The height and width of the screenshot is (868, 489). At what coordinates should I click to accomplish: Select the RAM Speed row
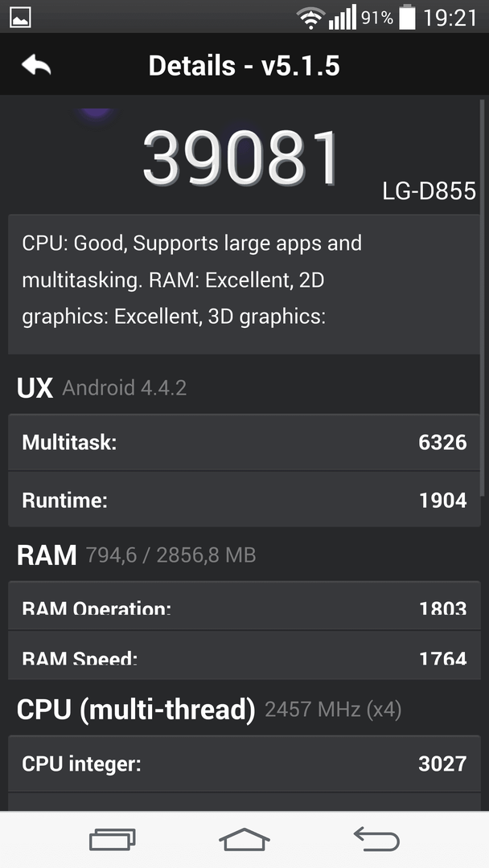coord(244,656)
